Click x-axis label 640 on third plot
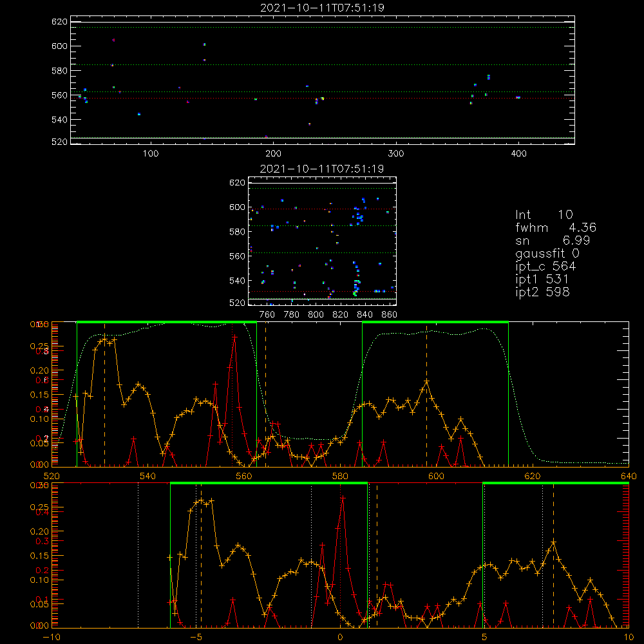This screenshot has width=644, height=644. (629, 476)
